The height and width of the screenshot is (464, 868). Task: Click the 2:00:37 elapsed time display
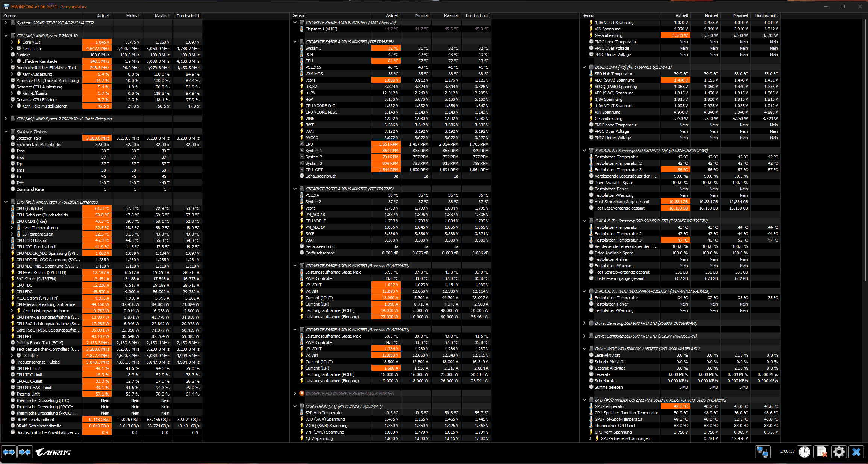pos(787,451)
